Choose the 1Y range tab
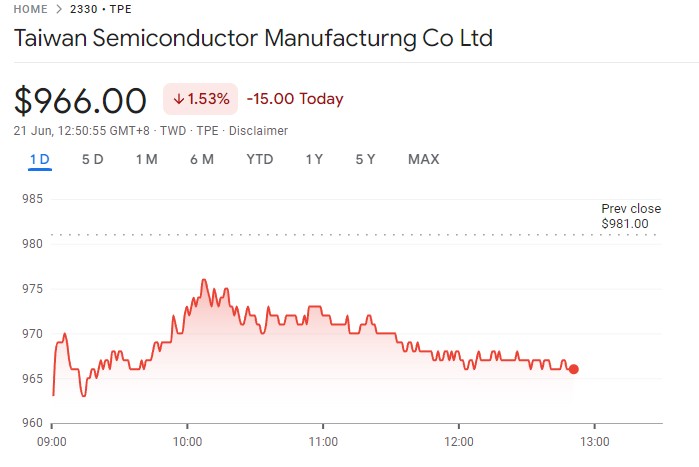Image resolution: width=699 pixels, height=467 pixels. pyautogui.click(x=314, y=160)
